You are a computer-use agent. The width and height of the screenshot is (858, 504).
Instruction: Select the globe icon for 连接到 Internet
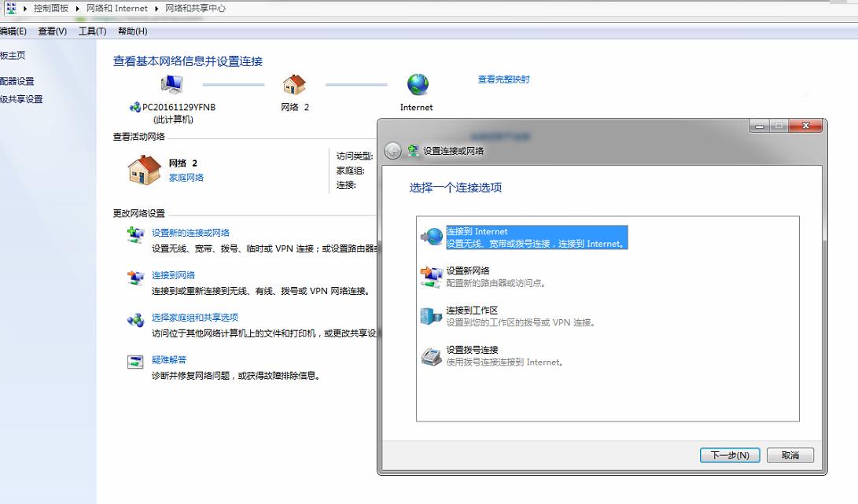pos(433,237)
